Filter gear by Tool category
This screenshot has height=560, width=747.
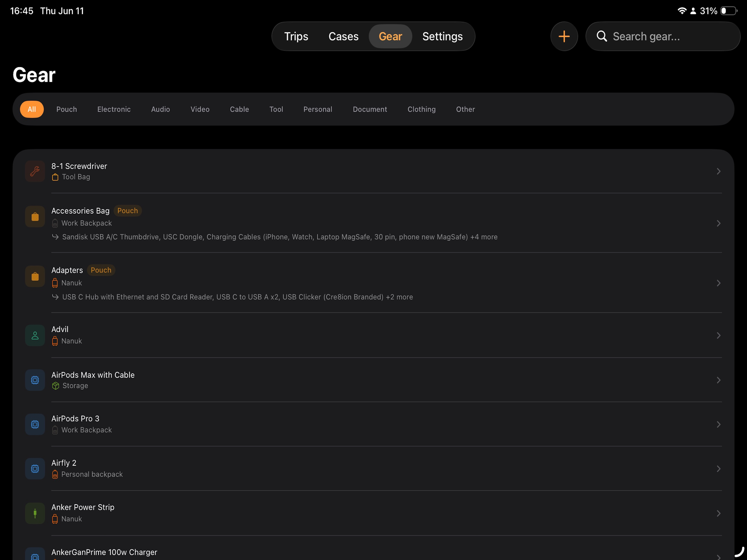276,109
